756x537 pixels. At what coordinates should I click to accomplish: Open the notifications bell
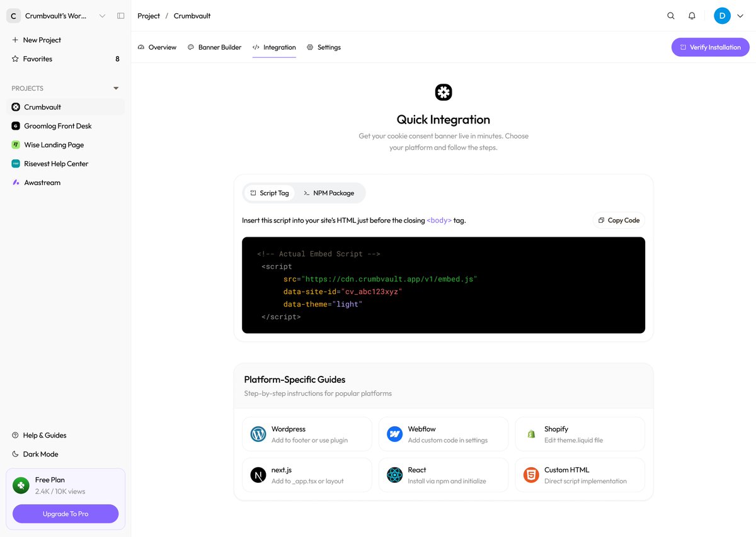coord(692,16)
